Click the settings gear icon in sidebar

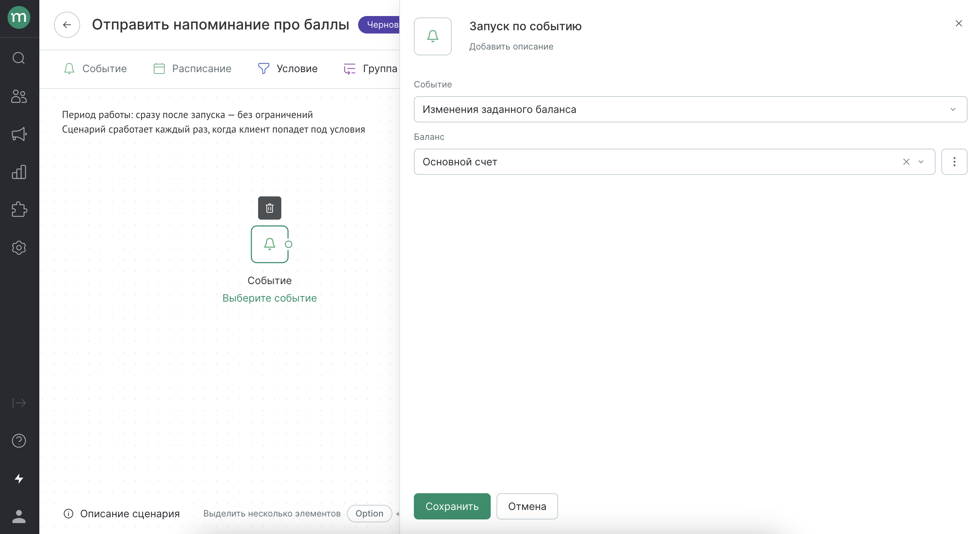[19, 248]
